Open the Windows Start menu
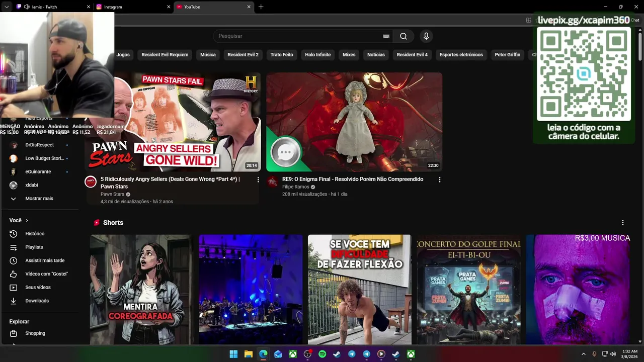The height and width of the screenshot is (362, 644). point(233,354)
